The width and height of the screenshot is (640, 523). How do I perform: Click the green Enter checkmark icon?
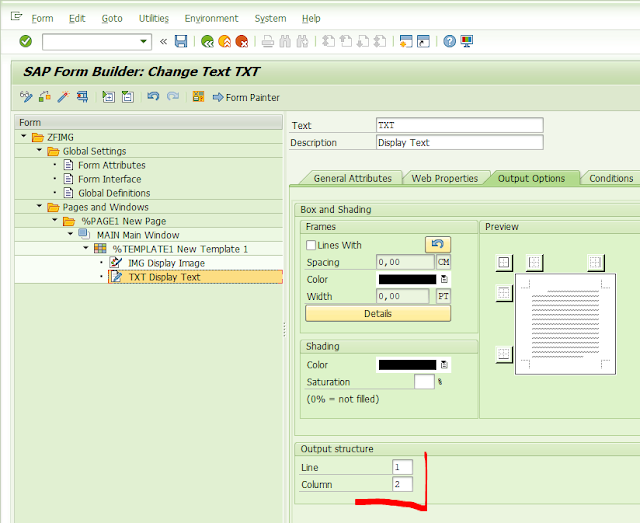pyautogui.click(x=26, y=41)
